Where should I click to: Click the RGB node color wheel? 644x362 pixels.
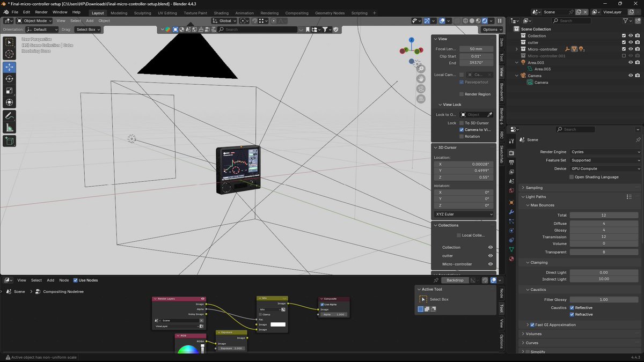click(188, 349)
